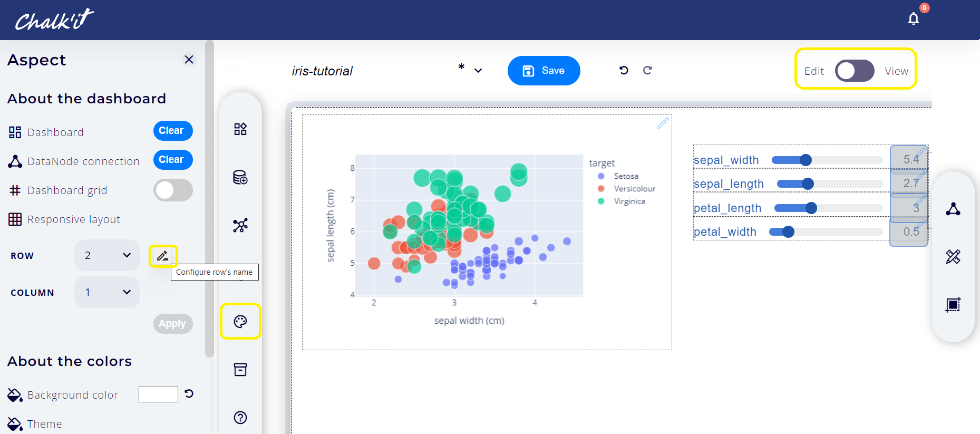Open the dependency graph icon in sidebar
The image size is (980, 434).
[x=240, y=225]
